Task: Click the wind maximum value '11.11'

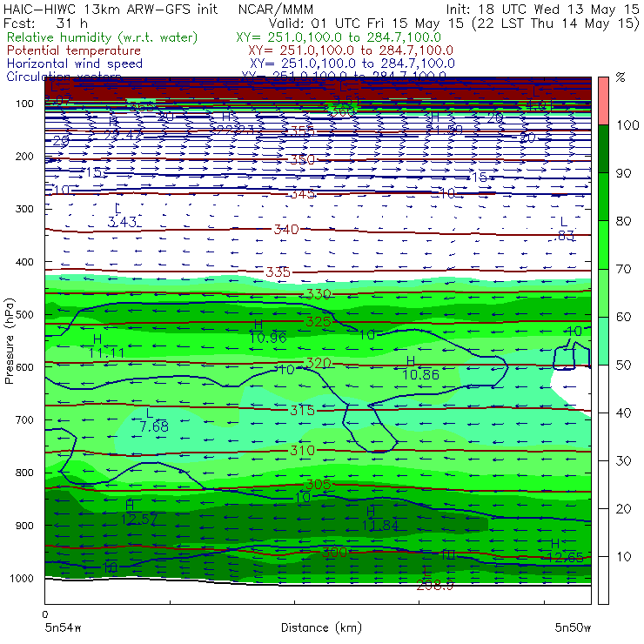Action: tap(106, 352)
